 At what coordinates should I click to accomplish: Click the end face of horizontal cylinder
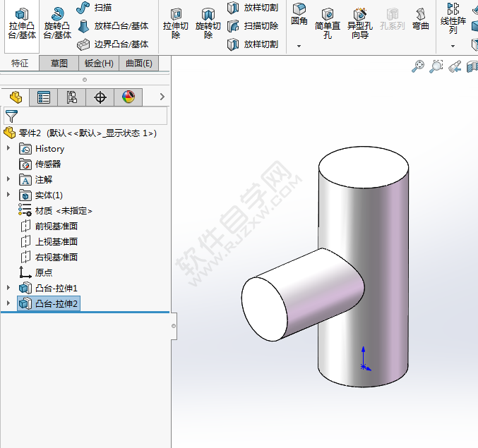(x=265, y=309)
